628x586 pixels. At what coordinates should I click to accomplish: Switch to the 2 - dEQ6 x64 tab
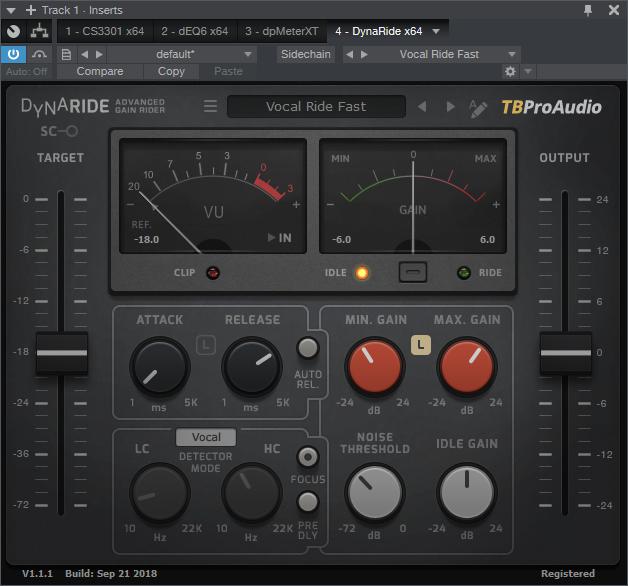click(195, 31)
